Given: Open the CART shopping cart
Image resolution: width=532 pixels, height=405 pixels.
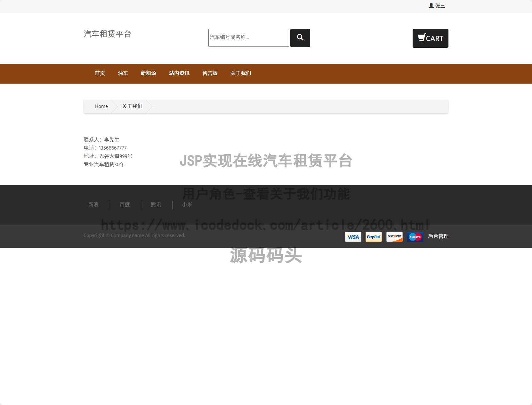Looking at the screenshot, I should (430, 38).
